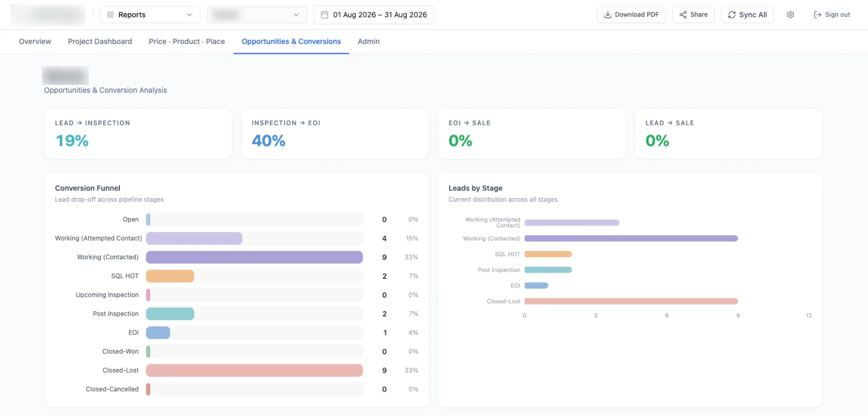
Task: Click the Leads by Stage heading
Action: click(x=475, y=188)
